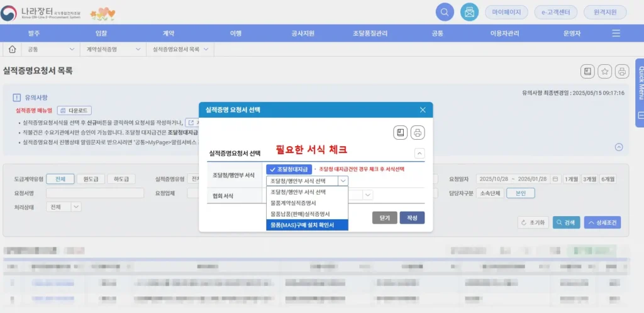Collapse the 실적증명요청서 선택 section chevron

[x=419, y=153]
